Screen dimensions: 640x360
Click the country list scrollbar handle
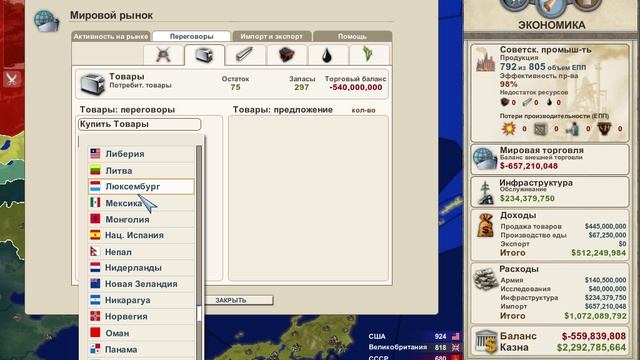pos(199,313)
